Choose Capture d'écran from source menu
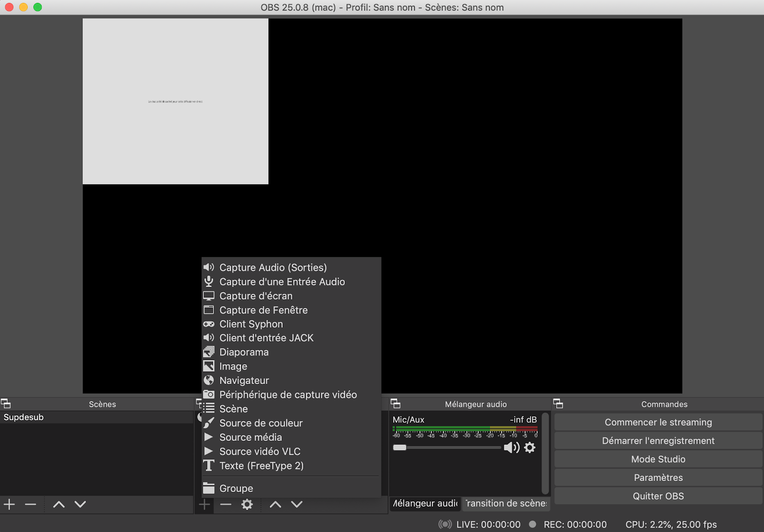This screenshot has height=532, width=764. [x=256, y=296]
